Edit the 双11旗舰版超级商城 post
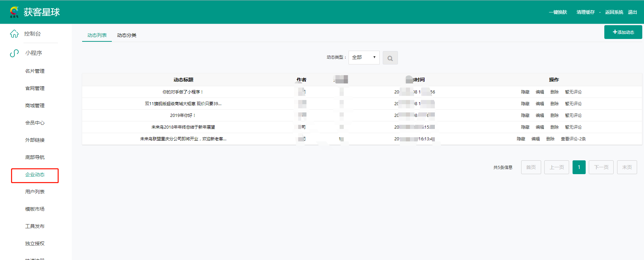 pyautogui.click(x=540, y=104)
